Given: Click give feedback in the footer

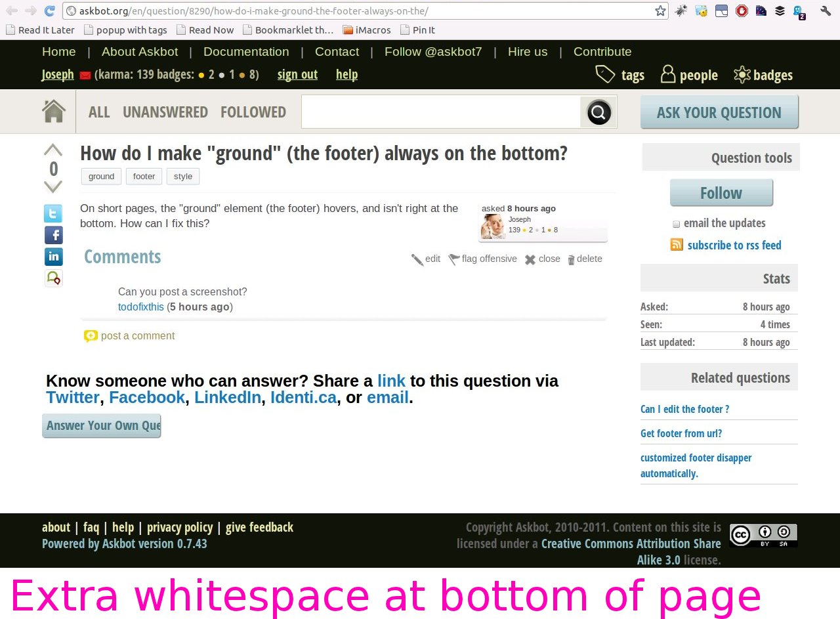Looking at the screenshot, I should 259,528.
